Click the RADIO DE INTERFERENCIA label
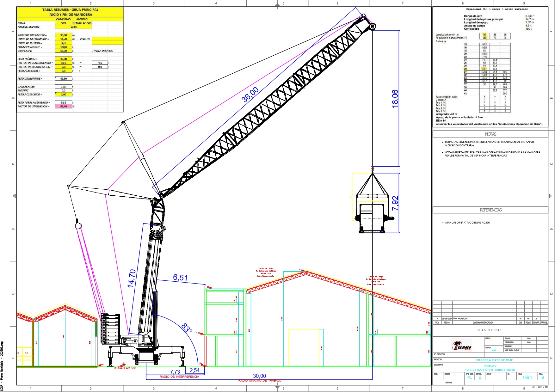This screenshot has height=392, width=555. (x=179, y=377)
